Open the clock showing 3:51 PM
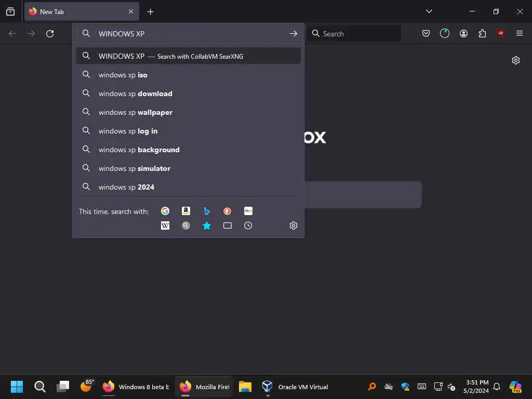Screen dimensions: 532x399 click(x=476, y=387)
